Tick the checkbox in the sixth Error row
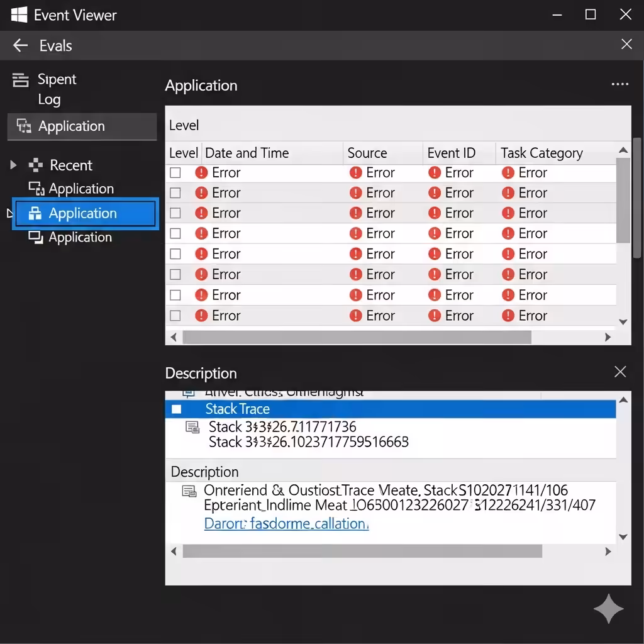Image resolution: width=644 pixels, height=644 pixels. (175, 274)
